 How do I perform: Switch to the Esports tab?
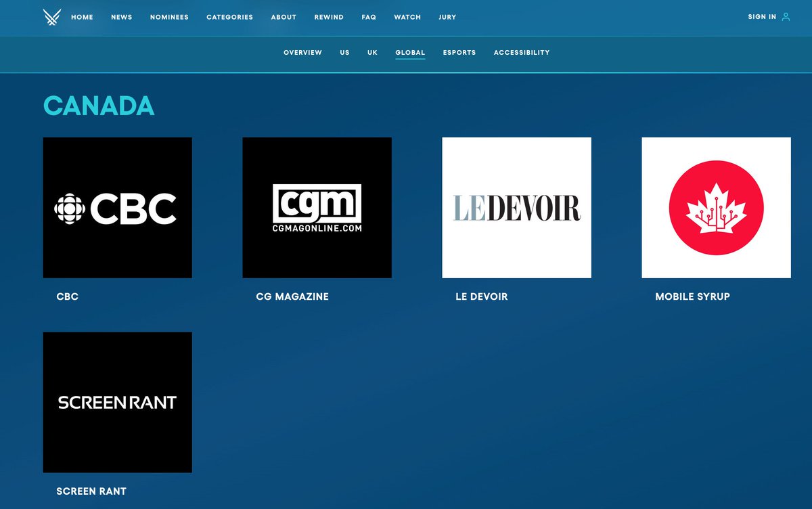(459, 53)
